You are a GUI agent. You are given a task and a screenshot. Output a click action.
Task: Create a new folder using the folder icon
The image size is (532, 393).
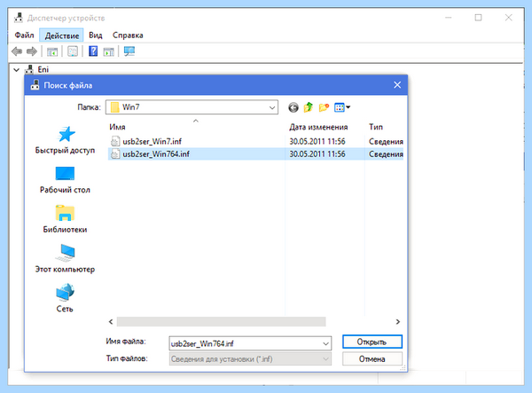[x=324, y=107]
